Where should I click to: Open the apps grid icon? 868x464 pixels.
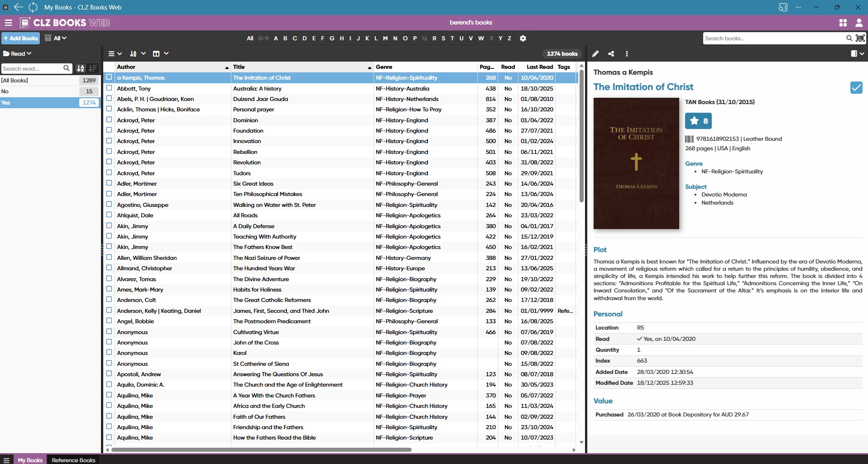coord(843,23)
